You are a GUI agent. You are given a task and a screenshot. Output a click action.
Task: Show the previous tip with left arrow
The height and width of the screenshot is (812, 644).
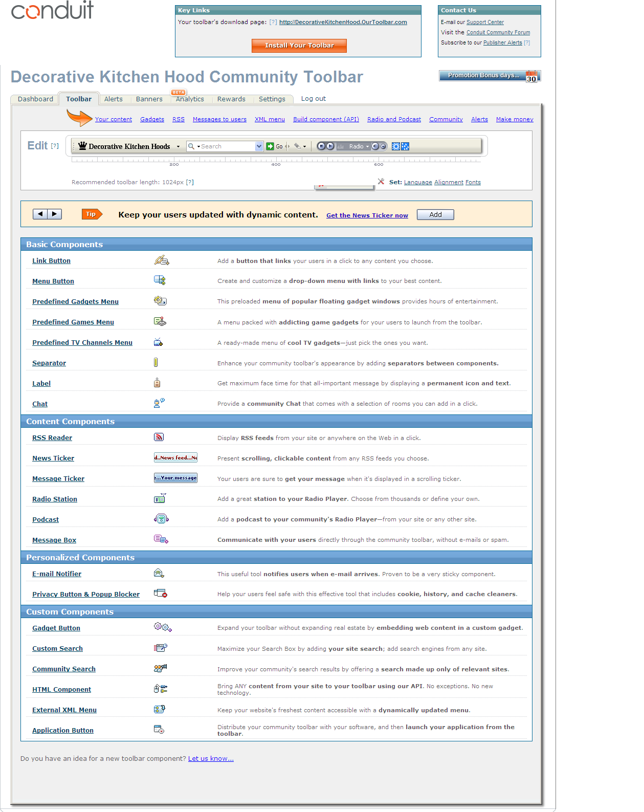pyautogui.click(x=40, y=214)
